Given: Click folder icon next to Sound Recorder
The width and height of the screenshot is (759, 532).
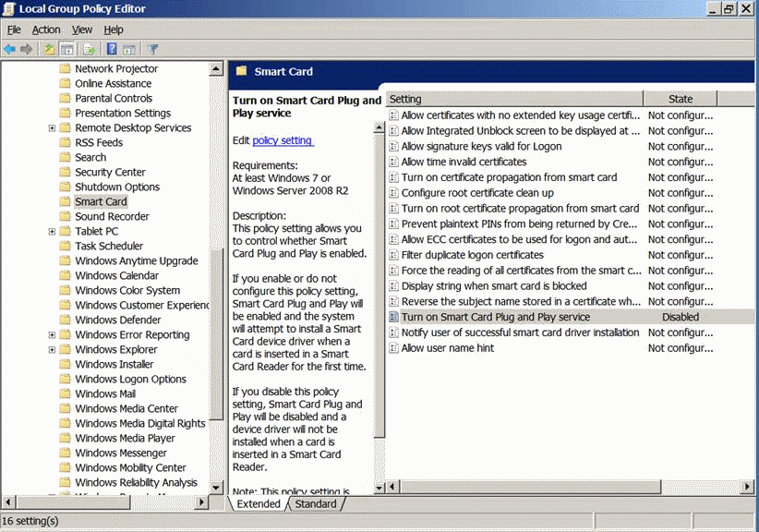Looking at the screenshot, I should click(x=65, y=216).
